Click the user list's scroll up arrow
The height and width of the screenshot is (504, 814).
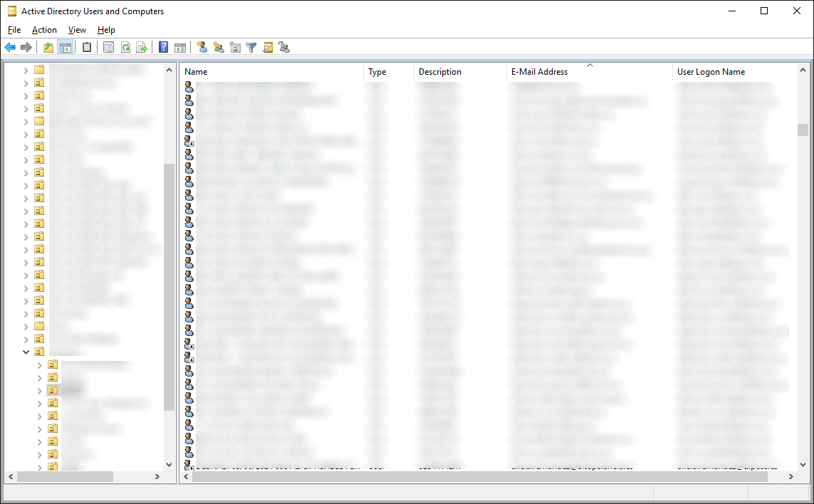803,70
